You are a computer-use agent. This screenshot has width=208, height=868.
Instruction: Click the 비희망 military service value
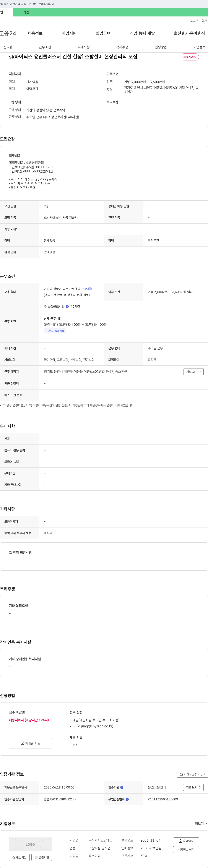tap(48, 533)
